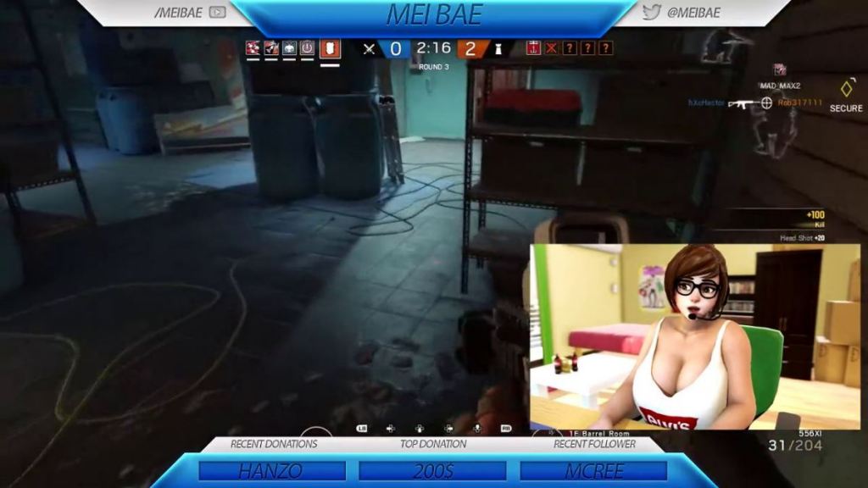Select the second attacker operator icon
868x488 pixels.
271,48
